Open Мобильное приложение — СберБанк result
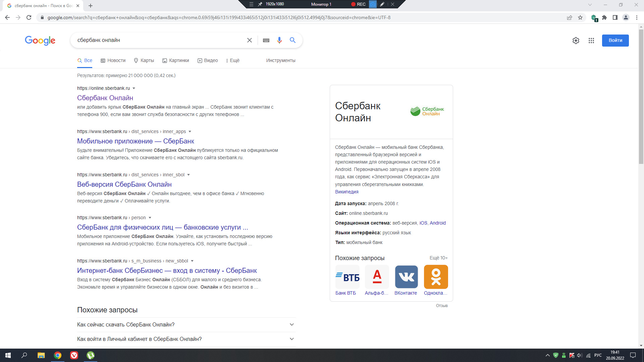The image size is (644, 362). click(x=136, y=141)
